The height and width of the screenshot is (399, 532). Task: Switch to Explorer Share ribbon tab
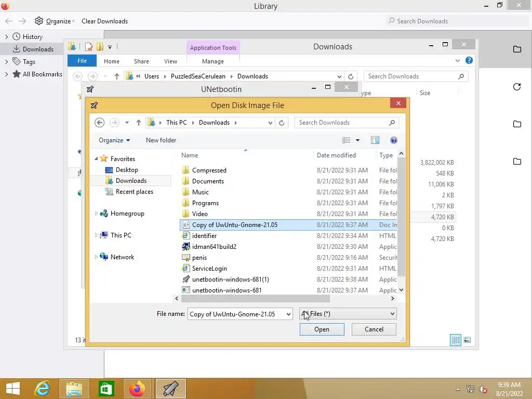(x=141, y=61)
